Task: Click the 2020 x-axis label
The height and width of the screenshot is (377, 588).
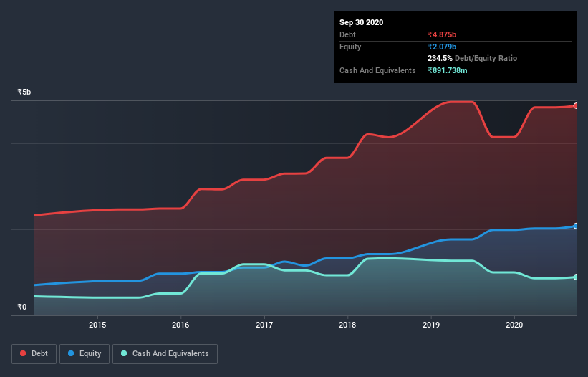Action: (514, 325)
